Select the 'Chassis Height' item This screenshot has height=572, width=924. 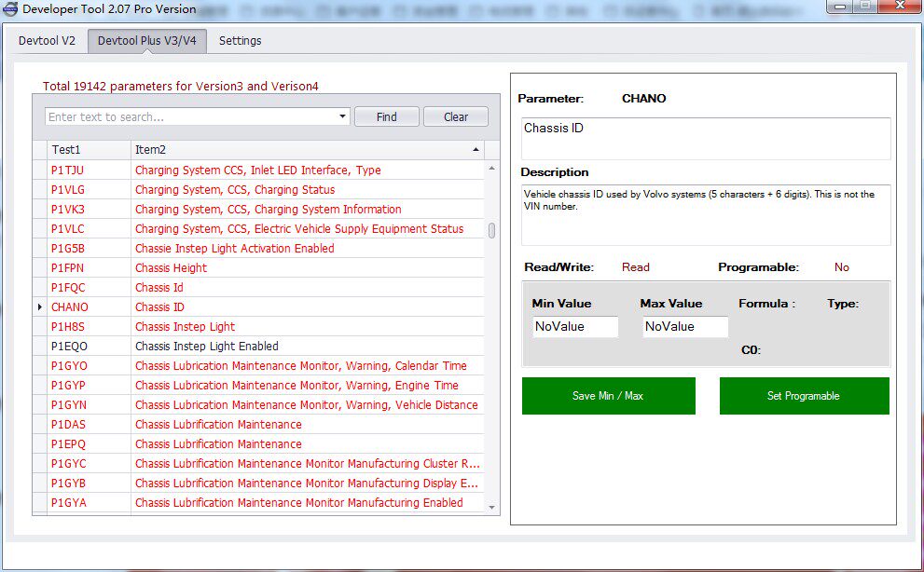tap(171, 268)
